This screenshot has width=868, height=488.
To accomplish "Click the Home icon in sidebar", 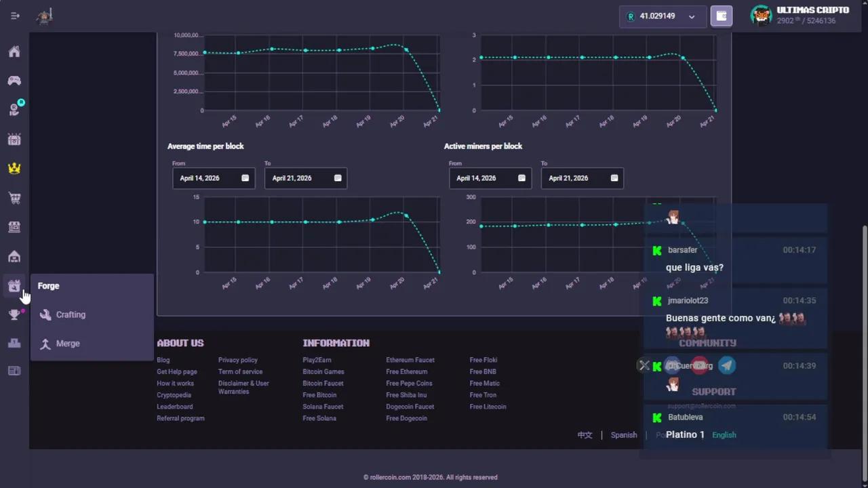I will (x=14, y=52).
